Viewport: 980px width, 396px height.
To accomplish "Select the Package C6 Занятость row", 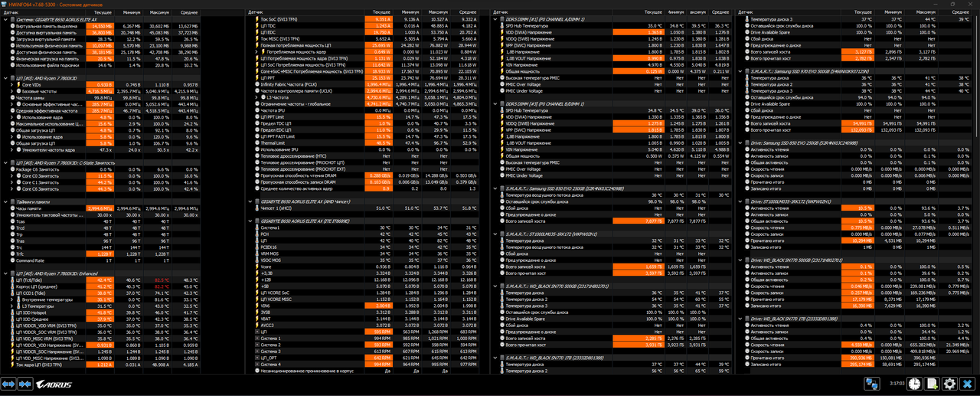I will 101,169.
